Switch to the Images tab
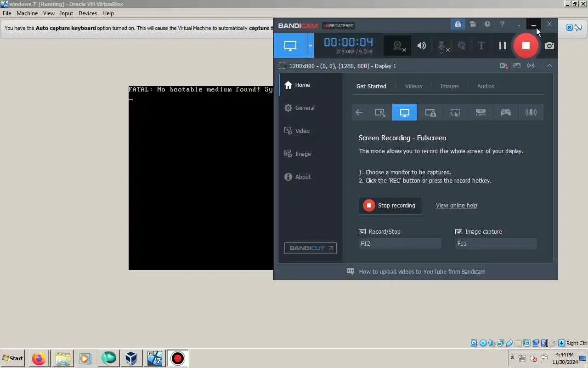The height and width of the screenshot is (368, 588). coord(449,86)
